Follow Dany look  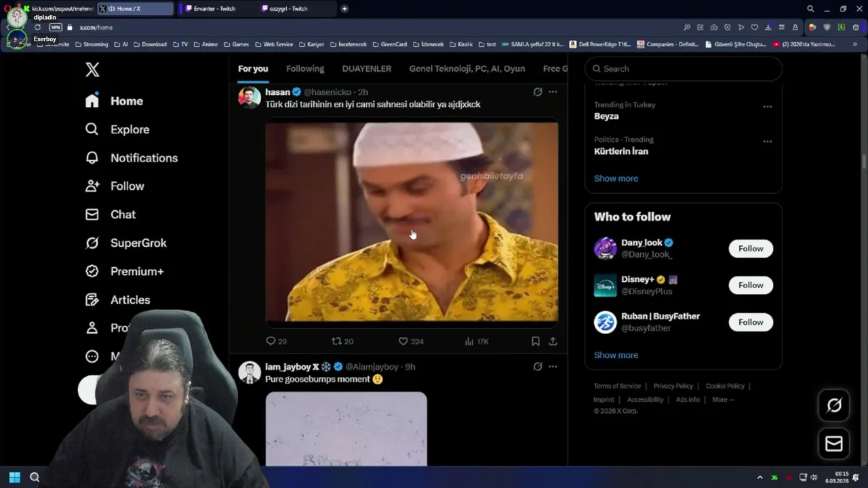pyautogui.click(x=751, y=249)
